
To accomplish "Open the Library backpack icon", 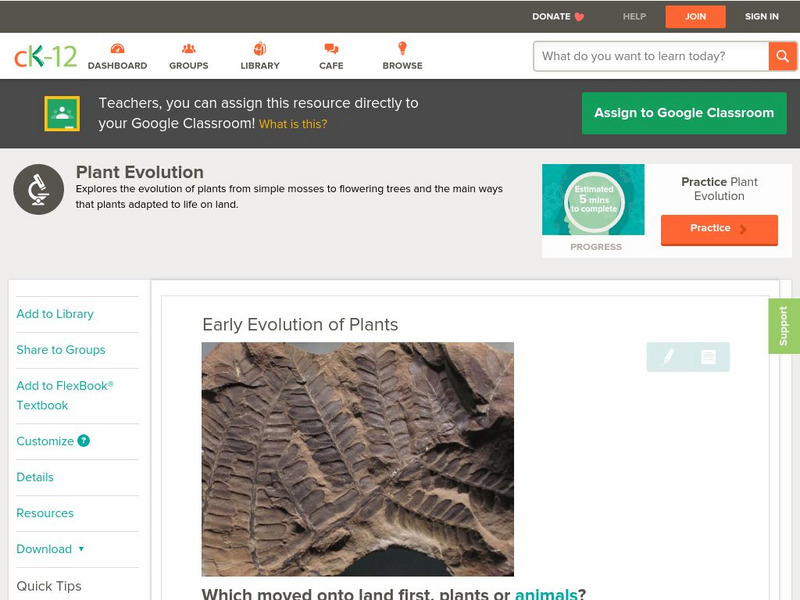I will pyautogui.click(x=260, y=48).
